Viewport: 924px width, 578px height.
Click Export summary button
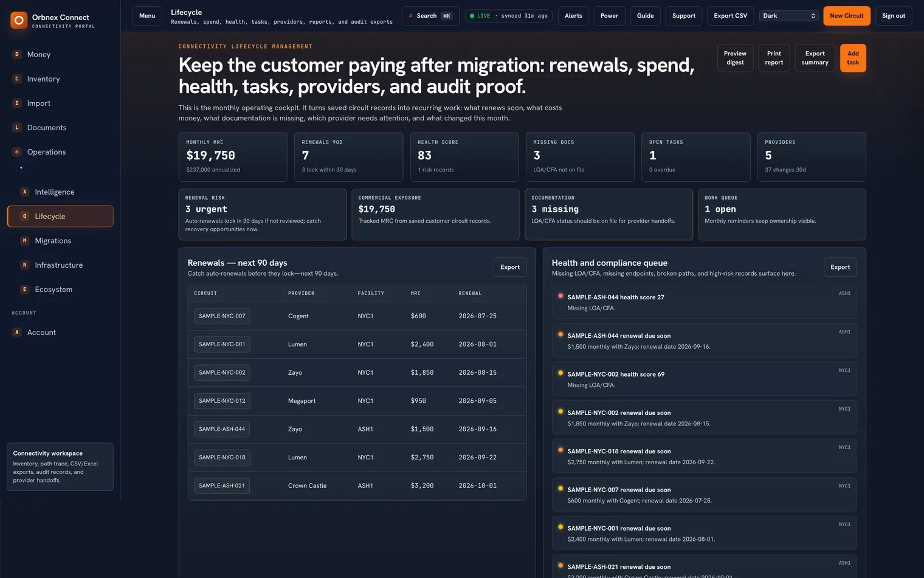pos(815,58)
